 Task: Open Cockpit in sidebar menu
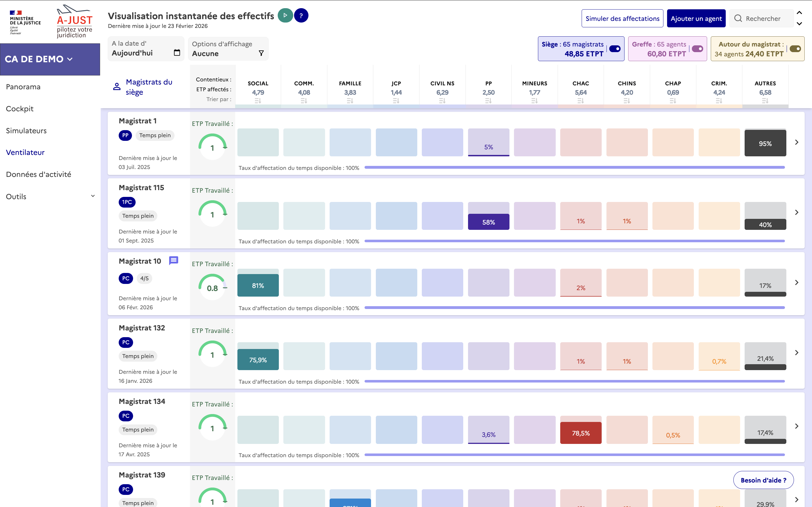pos(20,109)
